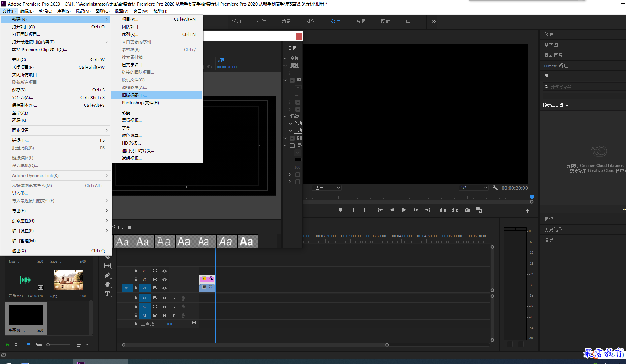Step back one frame in Program monitor
Screen dimensions: 626x364
[392, 210]
